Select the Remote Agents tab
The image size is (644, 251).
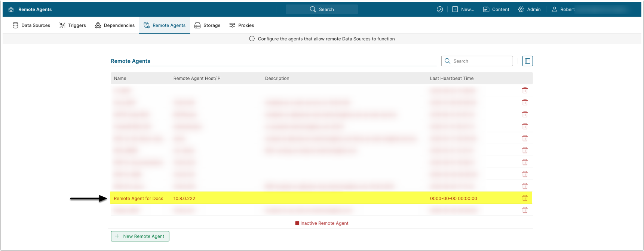pos(165,25)
